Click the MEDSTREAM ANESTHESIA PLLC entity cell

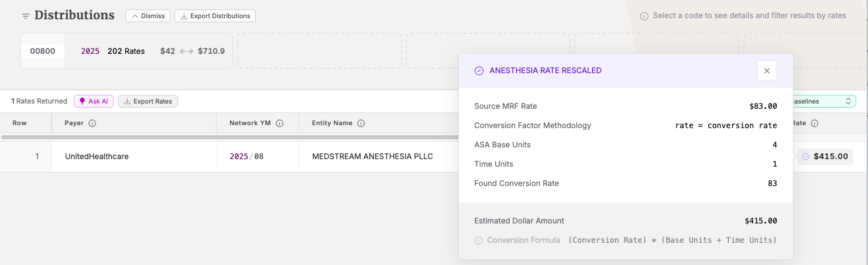[372, 157]
